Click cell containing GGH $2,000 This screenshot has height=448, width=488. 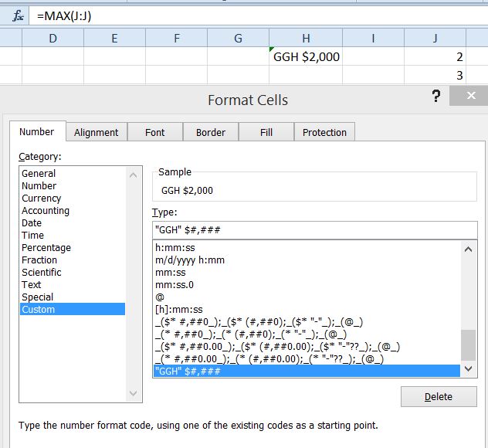306,56
